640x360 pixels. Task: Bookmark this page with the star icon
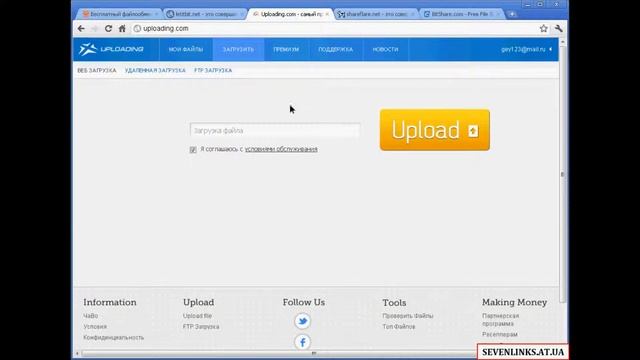click(543, 29)
